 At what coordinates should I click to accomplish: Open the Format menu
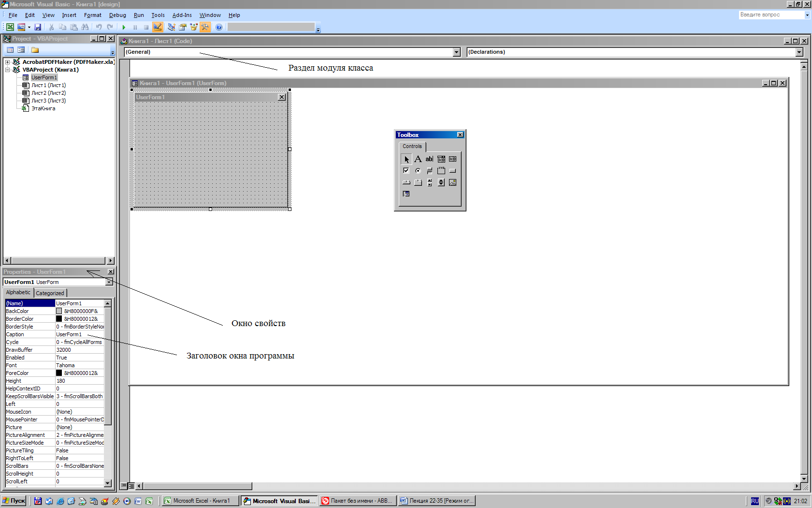(x=92, y=15)
